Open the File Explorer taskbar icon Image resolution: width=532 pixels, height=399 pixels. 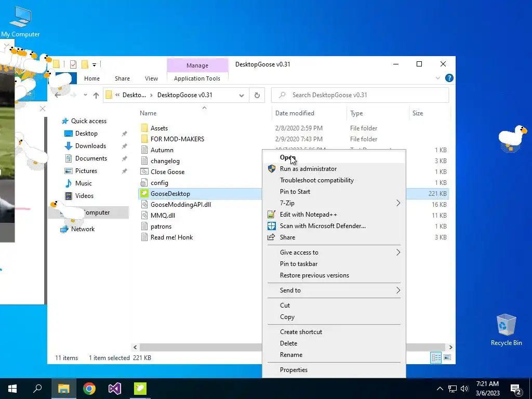(x=63, y=389)
